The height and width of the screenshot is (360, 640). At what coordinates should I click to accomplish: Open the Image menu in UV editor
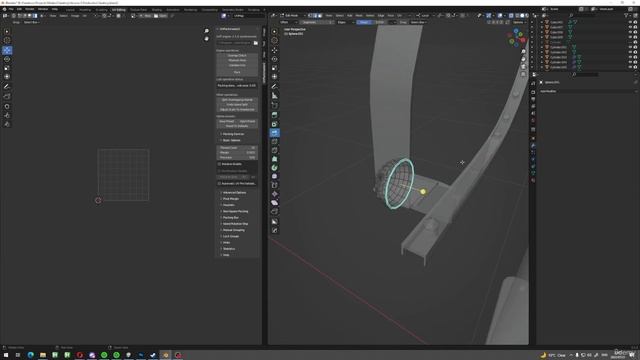(x=76, y=16)
